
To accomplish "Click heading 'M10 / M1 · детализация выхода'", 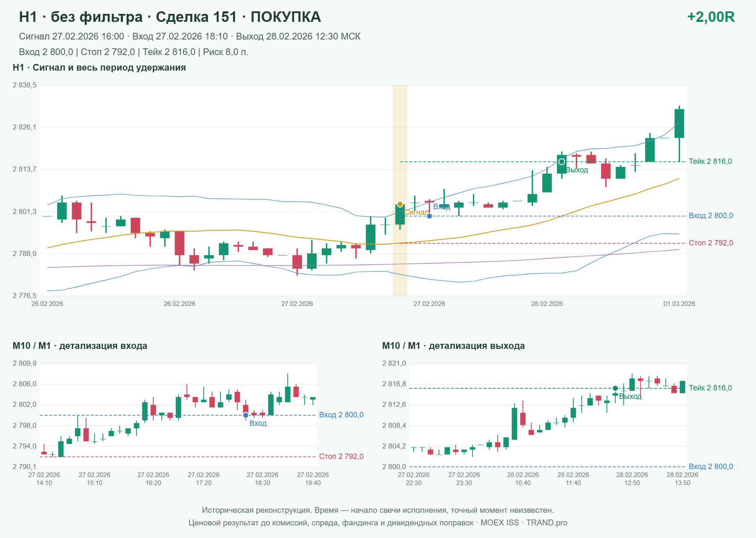I will click(x=453, y=346).
